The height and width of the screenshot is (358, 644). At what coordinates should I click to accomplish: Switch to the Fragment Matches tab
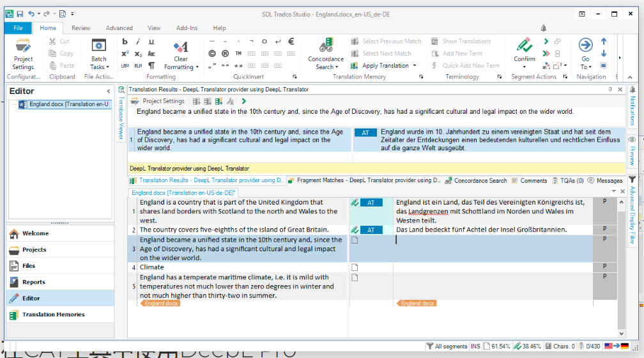(364, 180)
